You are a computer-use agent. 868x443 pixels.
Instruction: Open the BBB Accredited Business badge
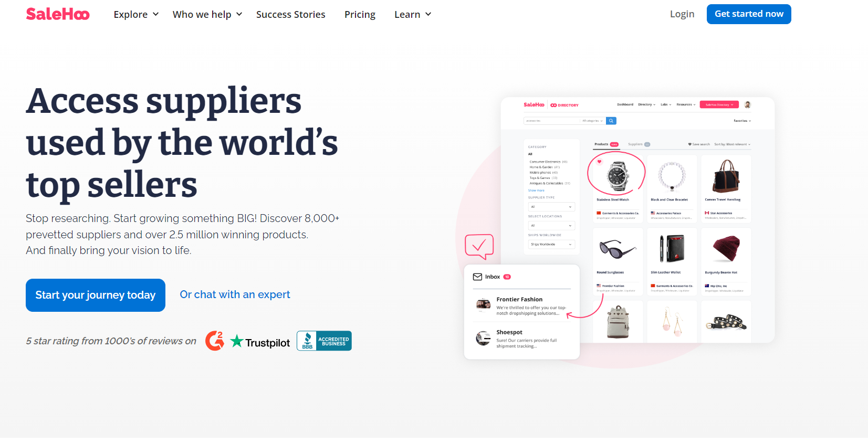[x=324, y=341]
